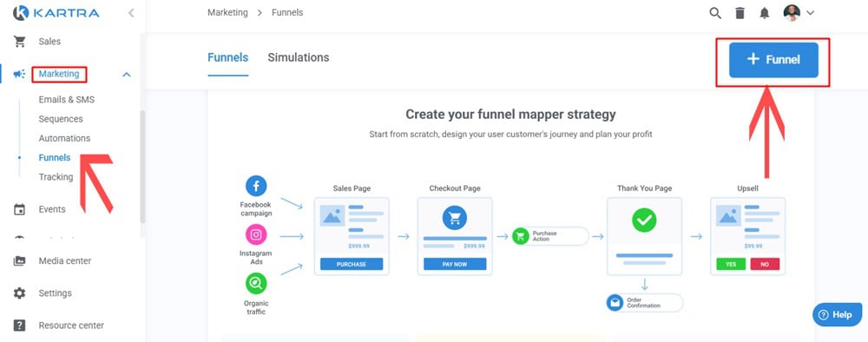The image size is (868, 342).
Task: Open the Events menu item
Action: click(x=52, y=209)
